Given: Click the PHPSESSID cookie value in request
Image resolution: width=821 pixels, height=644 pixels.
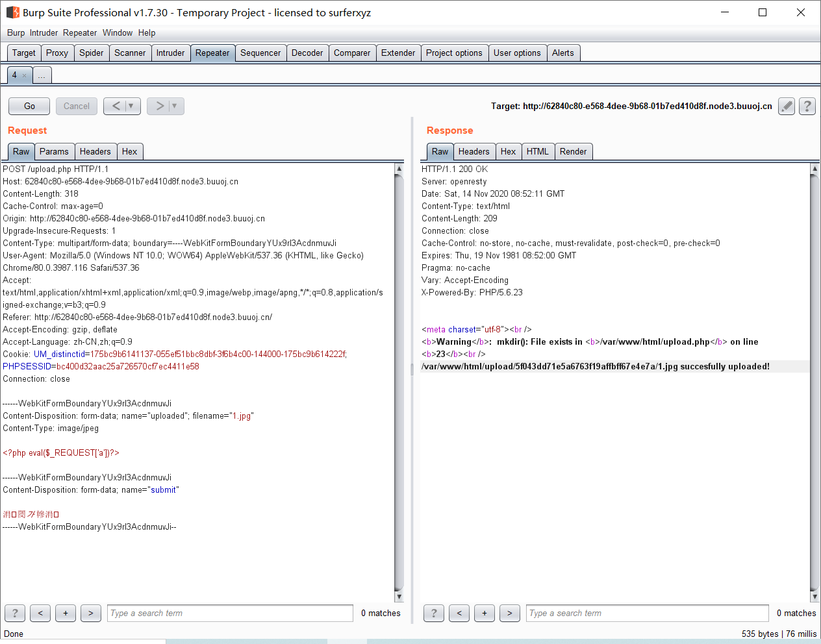Looking at the screenshot, I should point(128,366).
